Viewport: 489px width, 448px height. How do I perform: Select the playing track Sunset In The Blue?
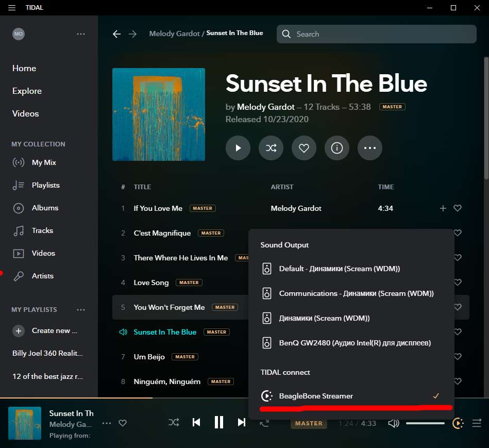[165, 332]
